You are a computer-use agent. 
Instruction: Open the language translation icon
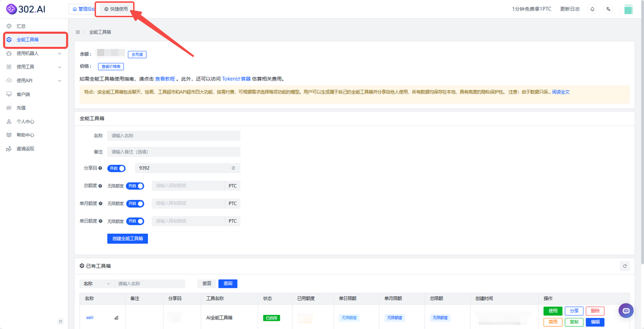point(608,9)
